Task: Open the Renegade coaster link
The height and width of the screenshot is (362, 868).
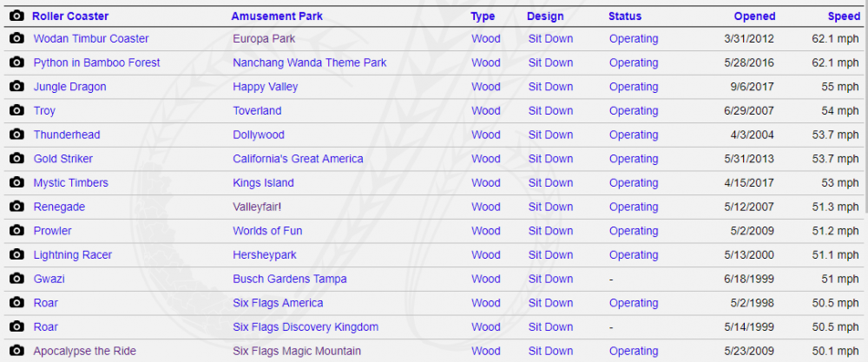Action: click(x=59, y=207)
